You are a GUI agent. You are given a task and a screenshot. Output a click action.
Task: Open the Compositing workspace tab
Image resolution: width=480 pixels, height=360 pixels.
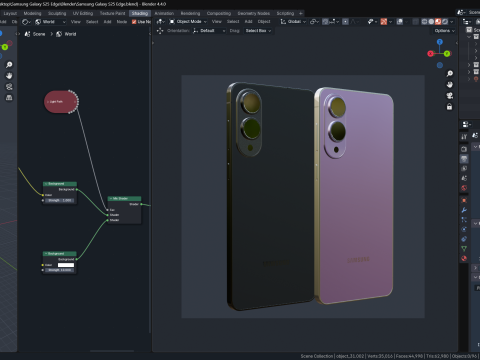[x=219, y=13]
